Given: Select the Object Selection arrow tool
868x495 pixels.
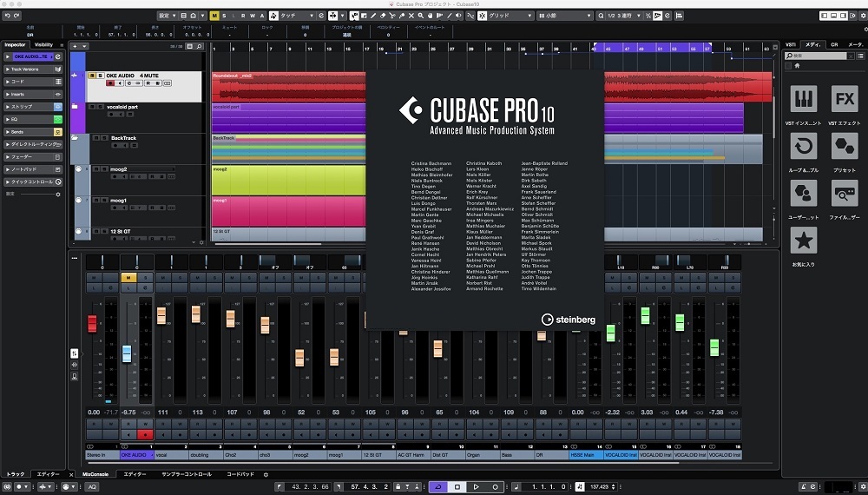Looking at the screenshot, I should coord(354,16).
